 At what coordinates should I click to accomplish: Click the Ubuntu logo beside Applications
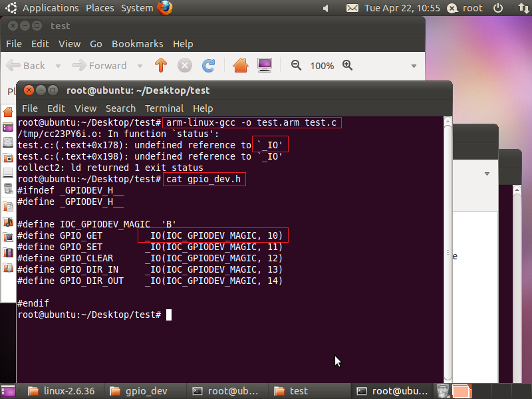11,8
